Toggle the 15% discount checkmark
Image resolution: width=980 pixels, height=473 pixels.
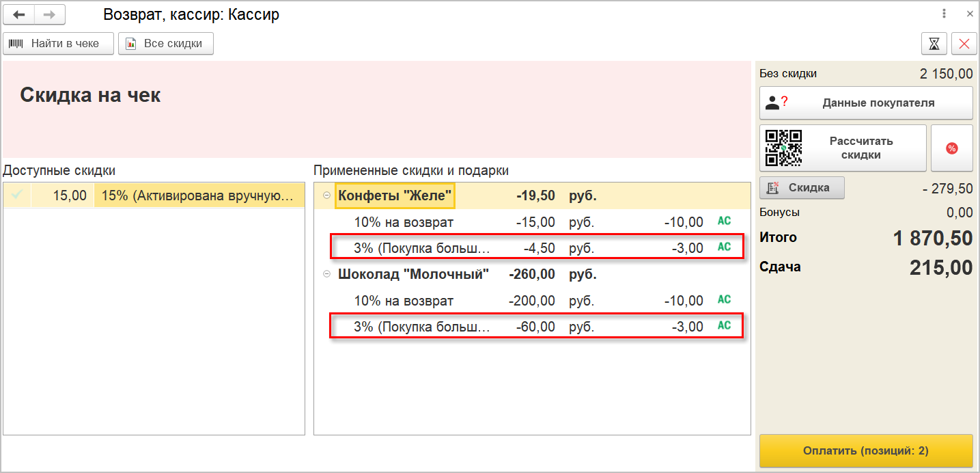(x=17, y=195)
